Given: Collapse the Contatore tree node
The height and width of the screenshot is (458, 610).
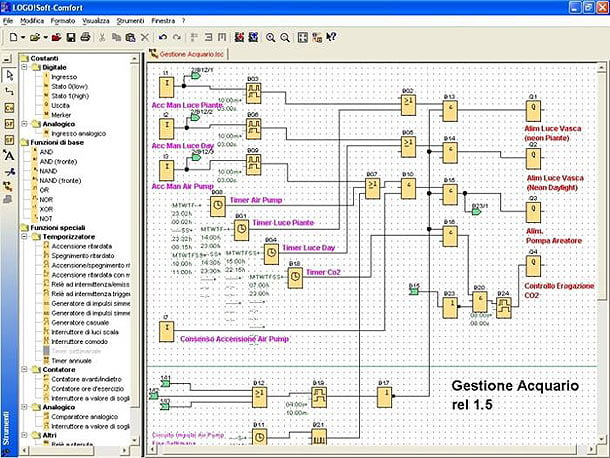Looking at the screenshot, I should [x=25, y=369].
